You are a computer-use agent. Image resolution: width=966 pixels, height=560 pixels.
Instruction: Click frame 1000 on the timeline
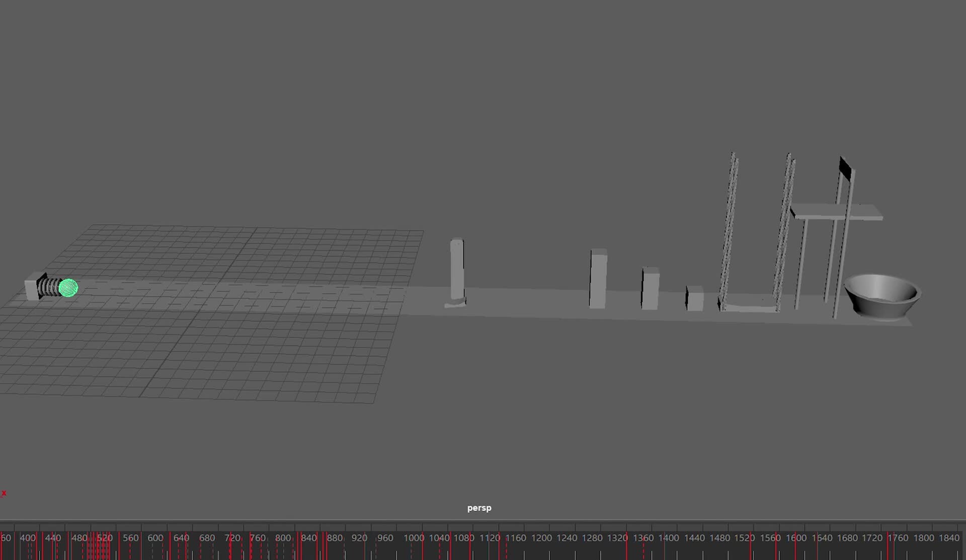point(414,538)
